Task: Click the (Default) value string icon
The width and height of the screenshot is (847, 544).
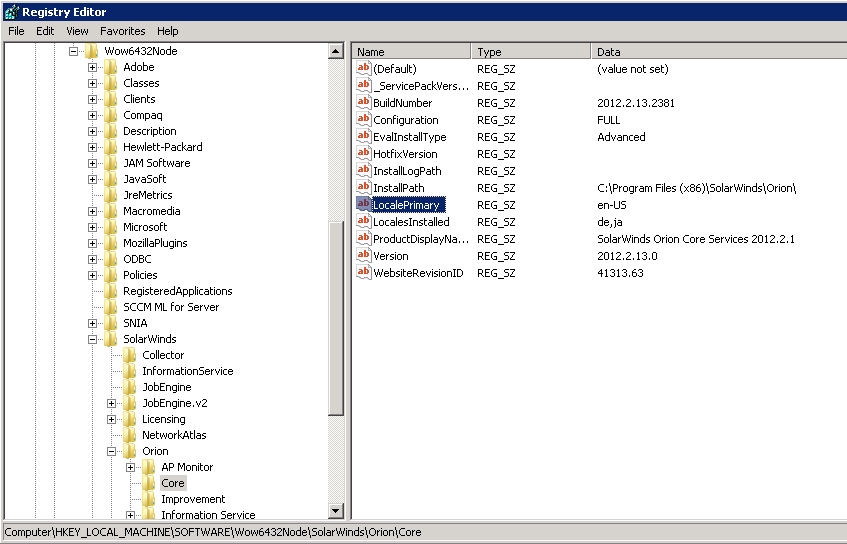Action: click(363, 68)
